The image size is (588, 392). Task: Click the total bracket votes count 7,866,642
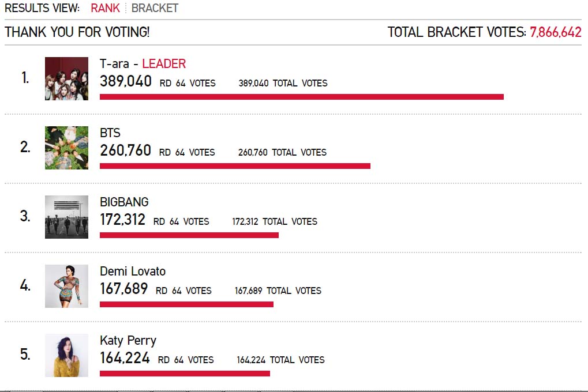[x=555, y=32]
